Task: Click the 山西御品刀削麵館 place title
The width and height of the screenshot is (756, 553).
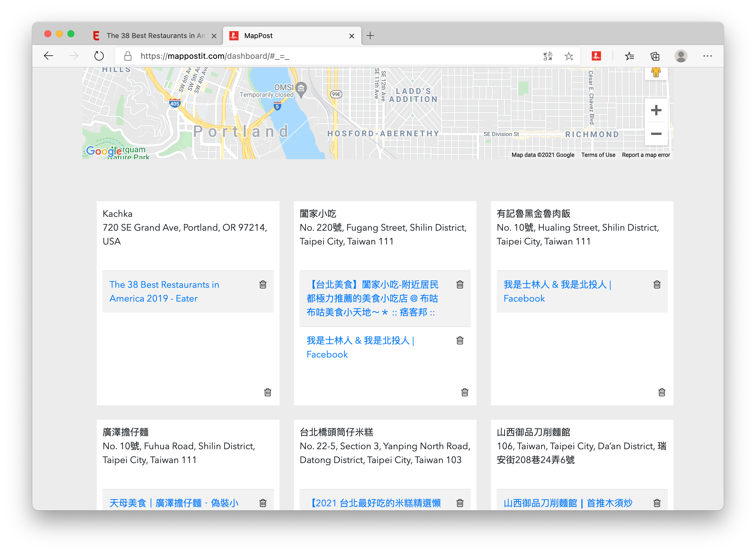Action: 534,432
